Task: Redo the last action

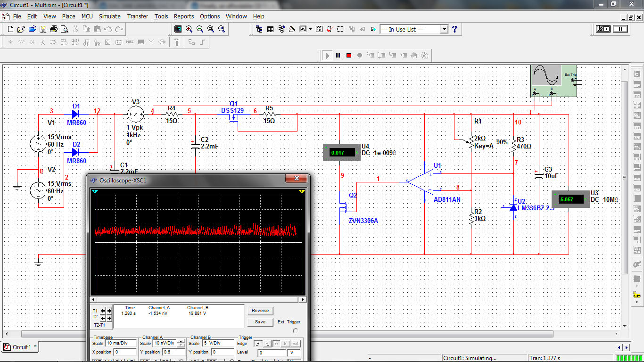Action: 119,29
